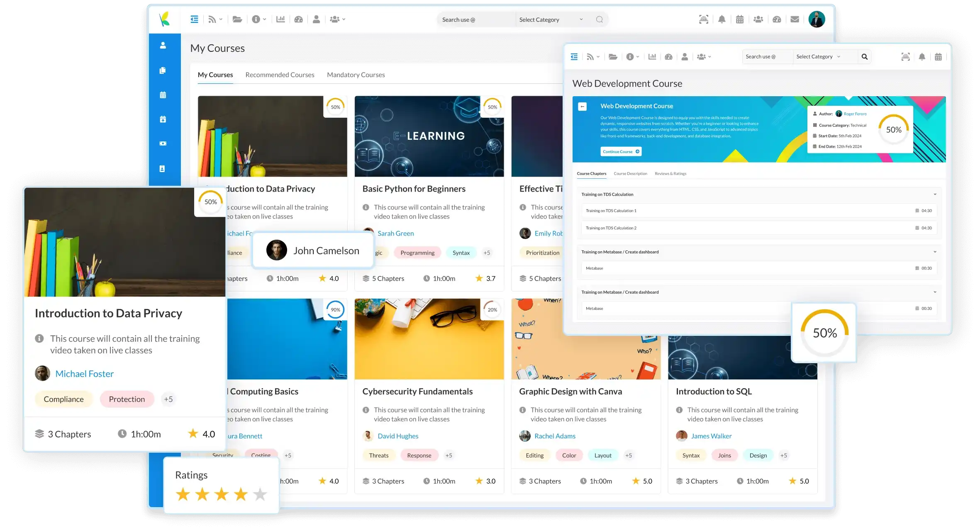Open the team icon in main header
Image resolution: width=980 pixels, height=532 pixels.
tap(758, 19)
